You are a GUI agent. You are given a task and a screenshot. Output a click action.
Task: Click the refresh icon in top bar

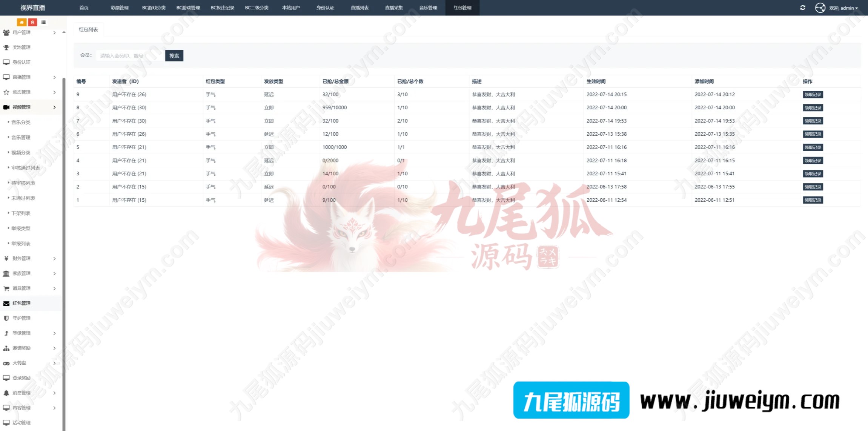[x=802, y=8]
